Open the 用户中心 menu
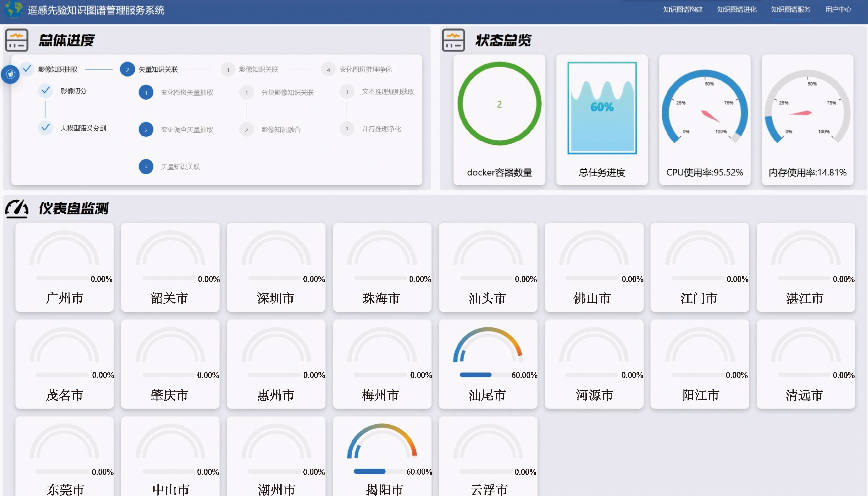Image resolution: width=868 pixels, height=496 pixels. tap(838, 10)
